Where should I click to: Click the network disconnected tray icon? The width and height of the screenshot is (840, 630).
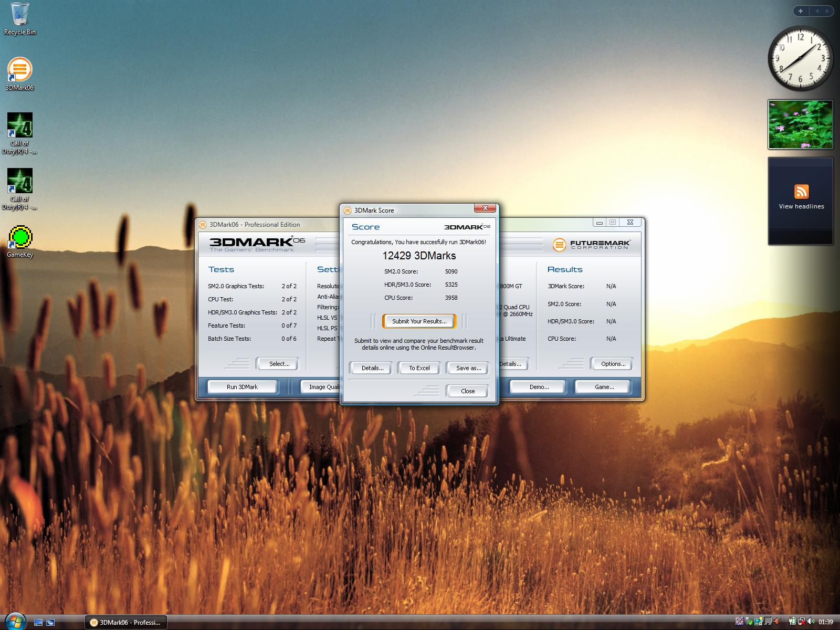[802, 621]
